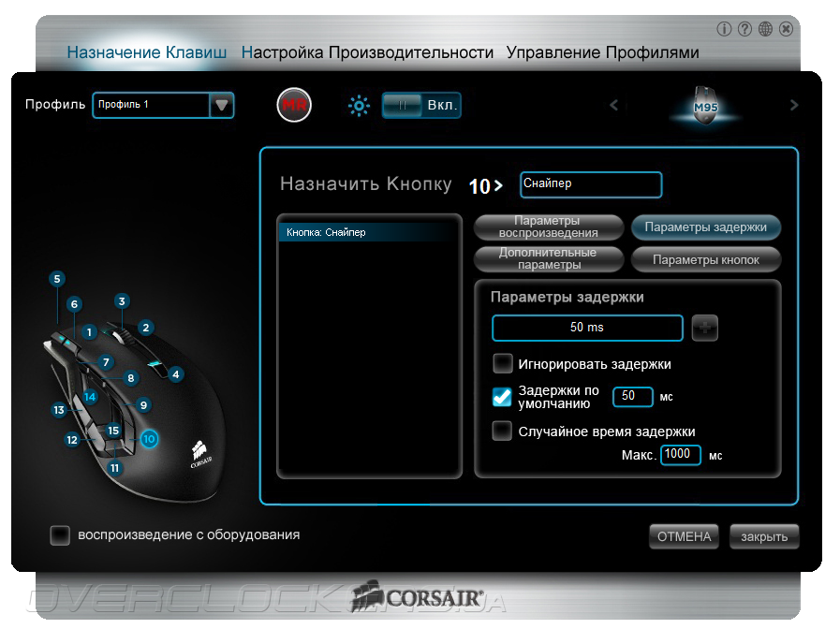The image size is (840, 629).
Task: Click the Снайпер button name field
Action: point(591,184)
